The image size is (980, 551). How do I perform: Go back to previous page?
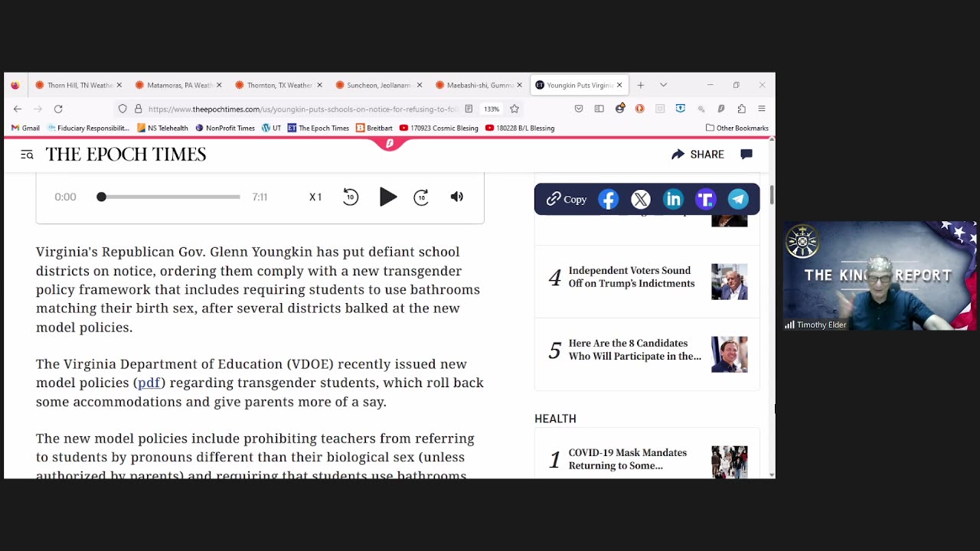(18, 109)
